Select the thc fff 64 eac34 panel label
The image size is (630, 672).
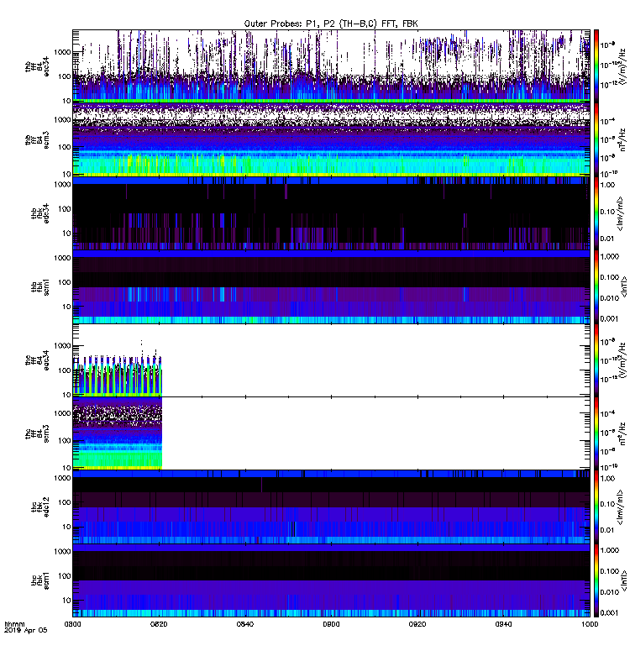37,360
